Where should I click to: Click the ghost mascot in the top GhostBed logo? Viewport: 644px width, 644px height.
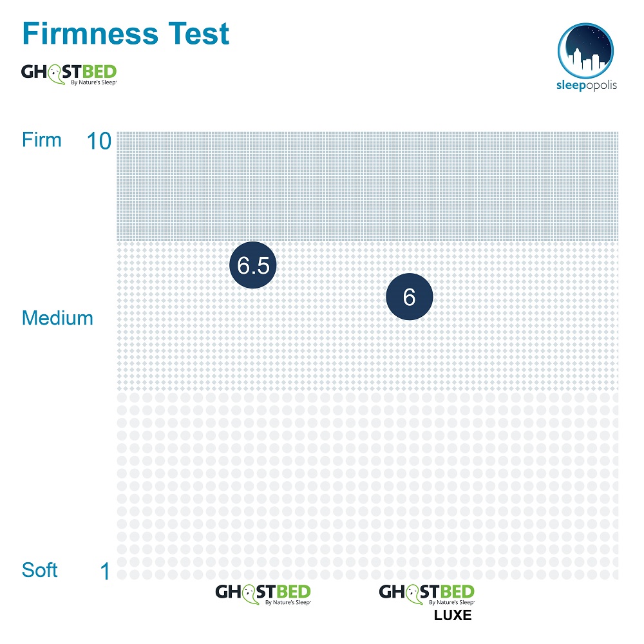pyautogui.click(x=56, y=75)
